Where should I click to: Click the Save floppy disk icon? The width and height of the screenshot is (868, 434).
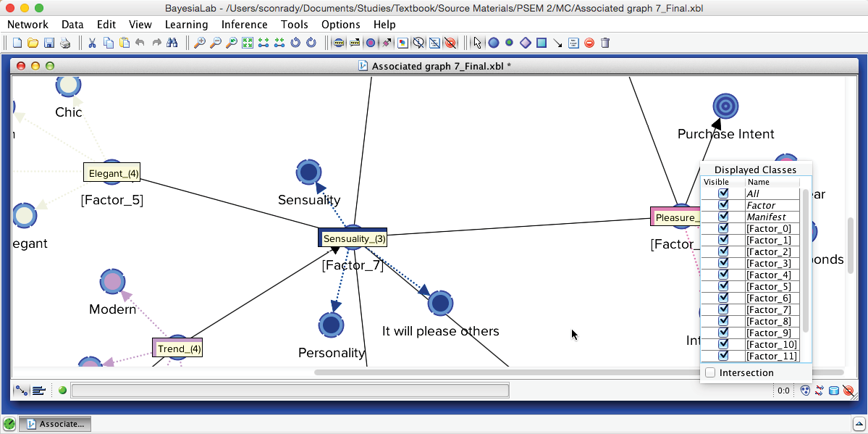[49, 43]
